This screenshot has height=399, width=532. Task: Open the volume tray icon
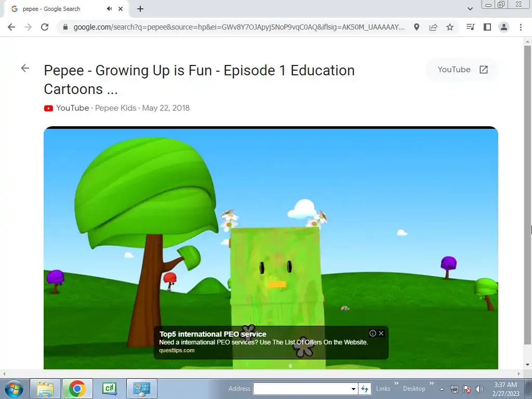480,389
